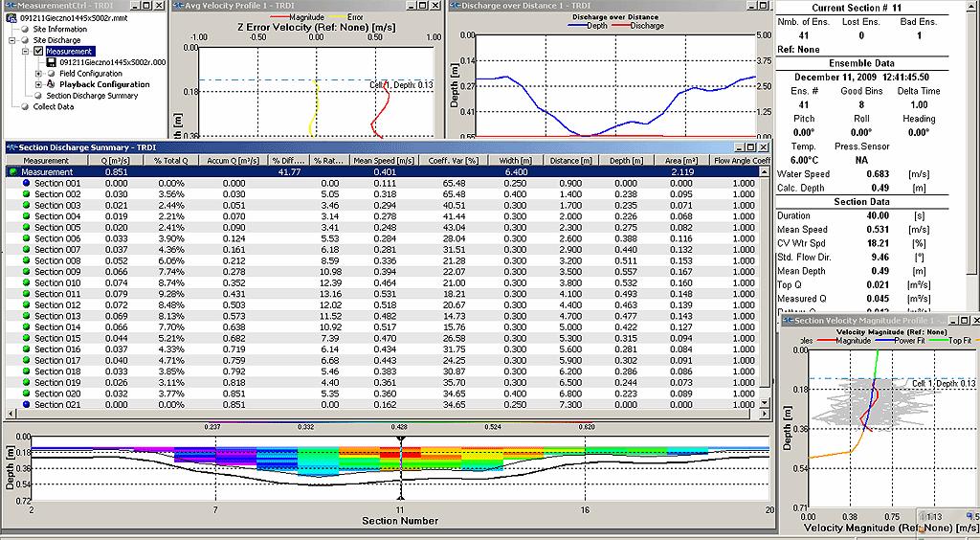Click the Discharge over Distance window title icon
Viewport: 980px width, 540px height.
coord(455,6)
